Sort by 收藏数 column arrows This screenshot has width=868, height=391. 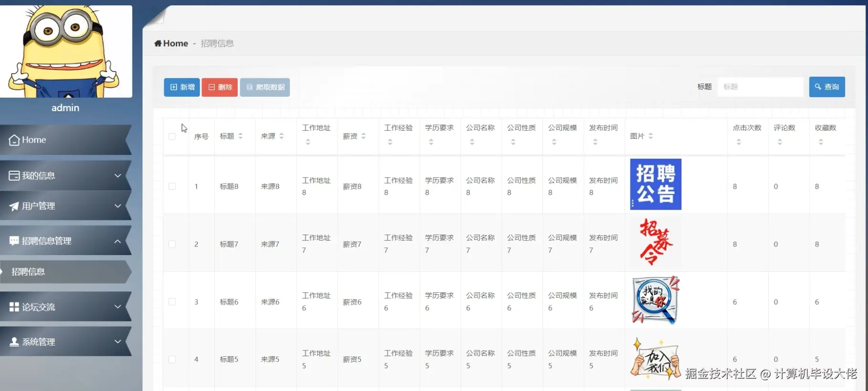(821, 142)
